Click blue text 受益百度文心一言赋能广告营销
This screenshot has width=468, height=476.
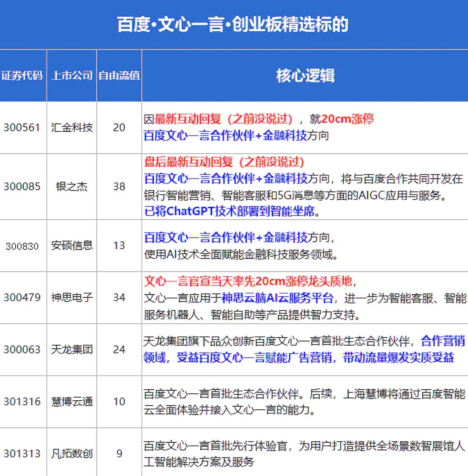[x=254, y=357]
